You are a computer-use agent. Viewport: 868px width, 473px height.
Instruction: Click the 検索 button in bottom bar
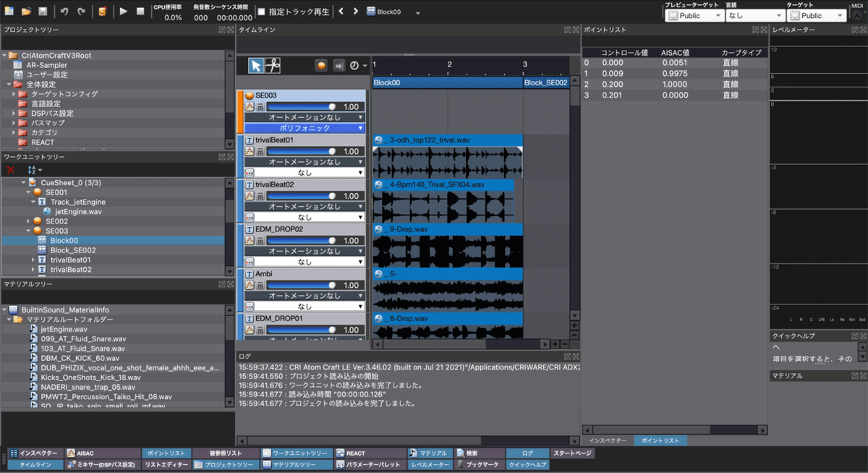point(479,453)
